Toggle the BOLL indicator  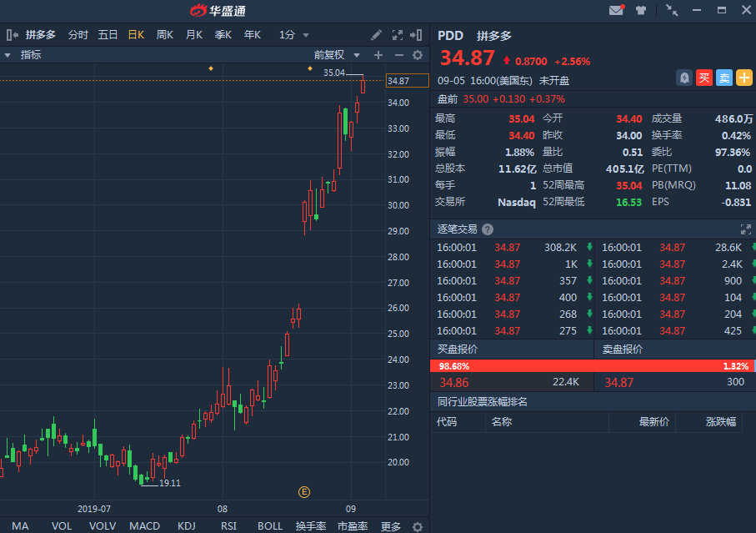pyautogui.click(x=270, y=526)
